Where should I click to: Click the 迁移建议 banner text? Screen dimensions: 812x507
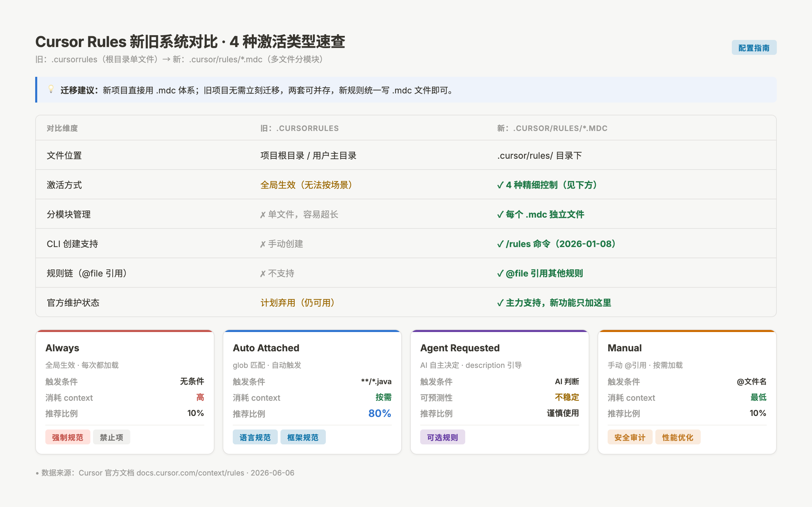click(x=258, y=90)
